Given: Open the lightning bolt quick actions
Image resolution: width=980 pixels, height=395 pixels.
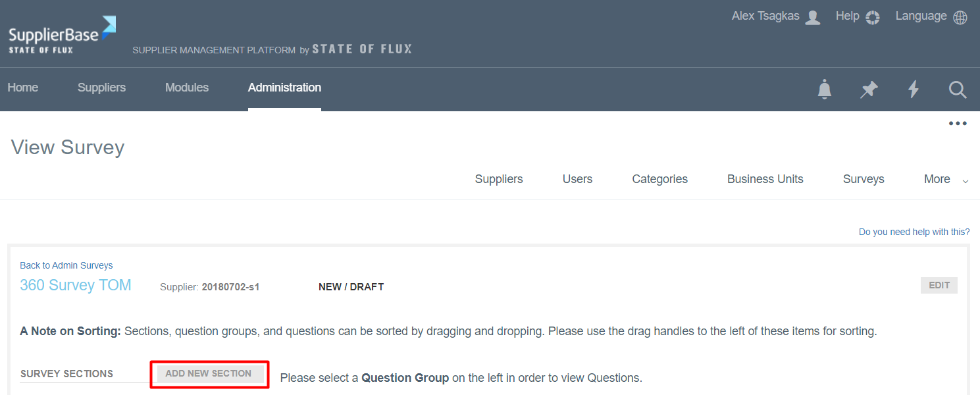Looking at the screenshot, I should click(913, 89).
